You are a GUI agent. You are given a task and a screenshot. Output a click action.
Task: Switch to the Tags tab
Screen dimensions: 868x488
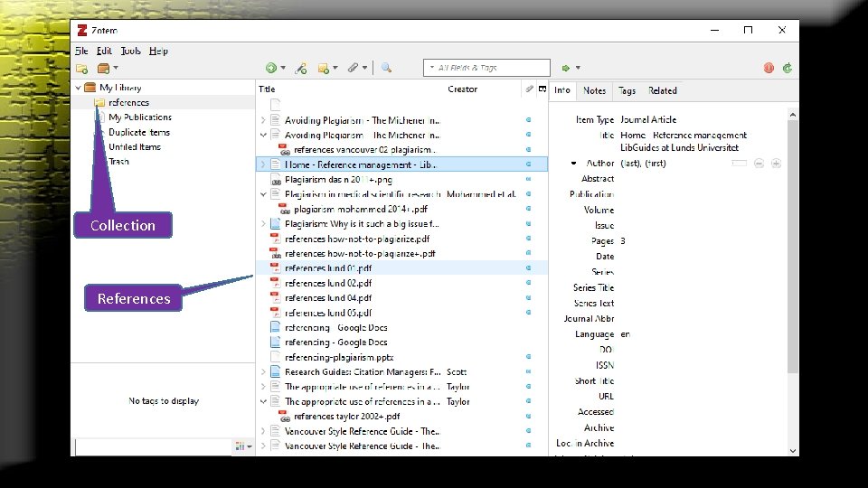[x=627, y=90]
